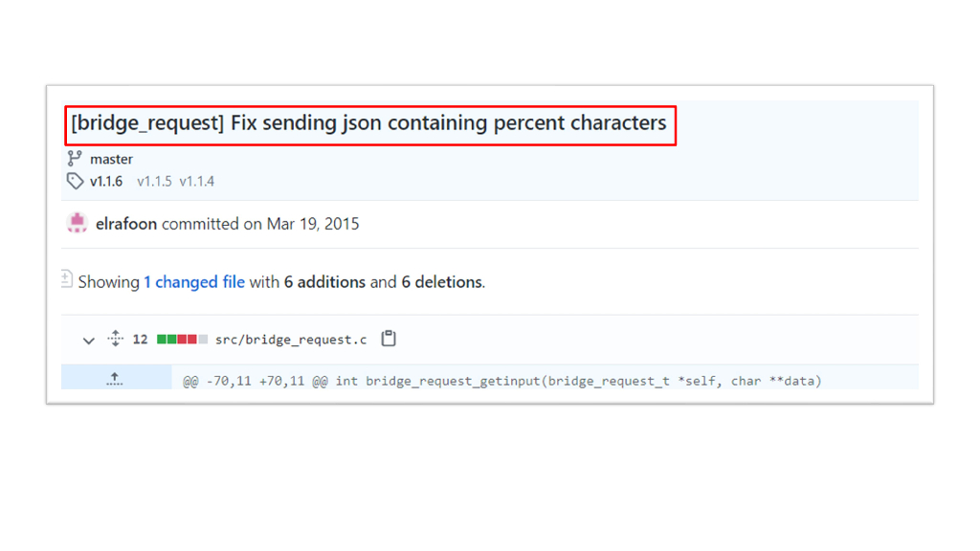Click the tag icon beside v1.1.6
Image resolution: width=980 pixels, height=551 pixels.
(x=75, y=181)
